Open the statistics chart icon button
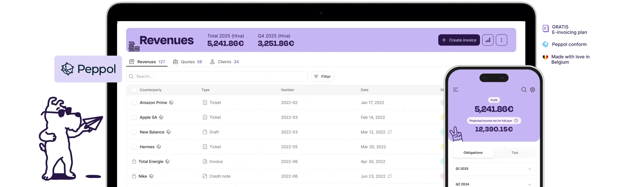 [488, 40]
